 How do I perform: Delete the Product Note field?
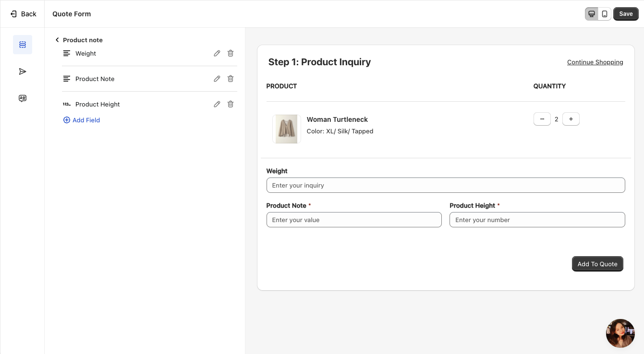coord(231,79)
